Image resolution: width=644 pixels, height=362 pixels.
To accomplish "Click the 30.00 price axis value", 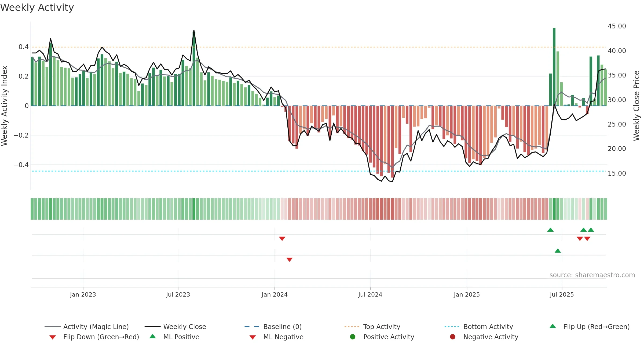I will coord(617,100).
